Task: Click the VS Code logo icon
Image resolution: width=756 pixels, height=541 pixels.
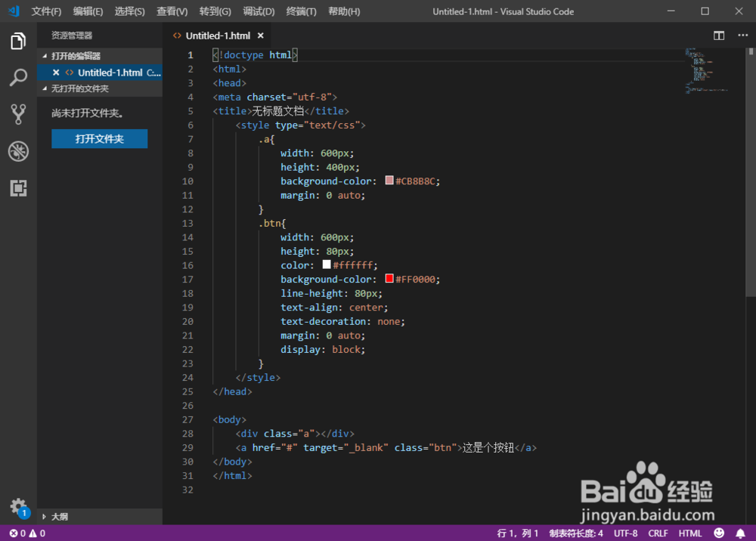Action: tap(14, 11)
